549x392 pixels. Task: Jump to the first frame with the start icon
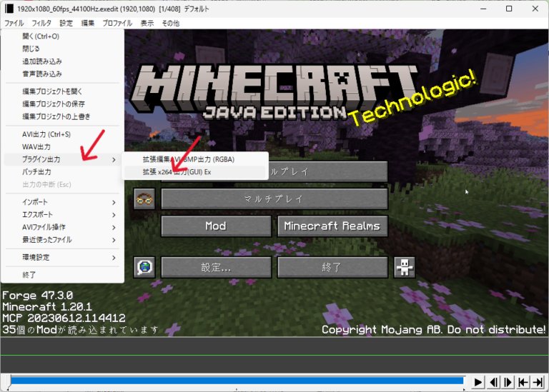click(x=524, y=383)
